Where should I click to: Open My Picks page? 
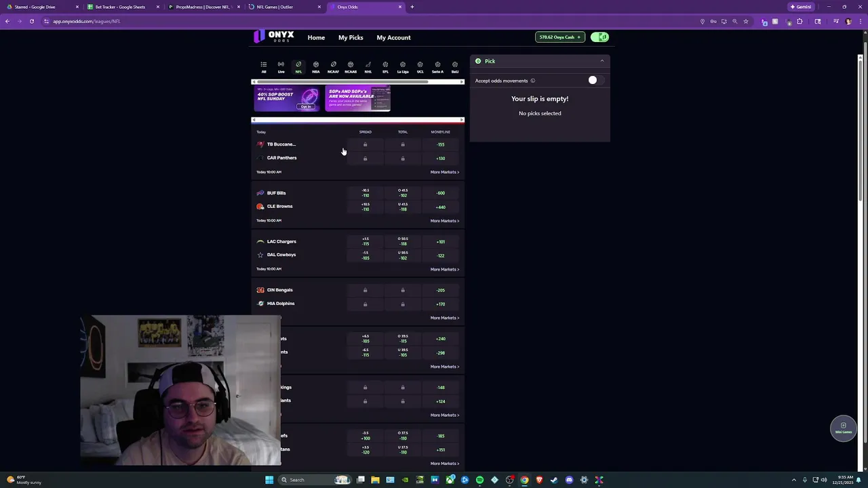click(x=351, y=37)
